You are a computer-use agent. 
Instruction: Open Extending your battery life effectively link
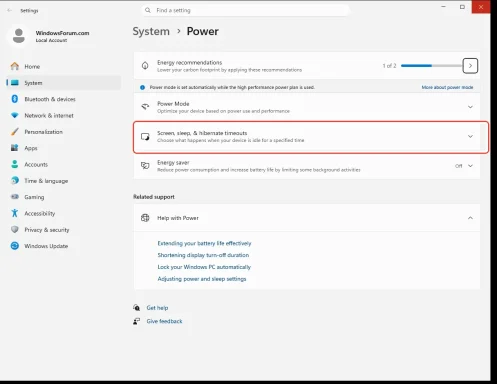[204, 243]
